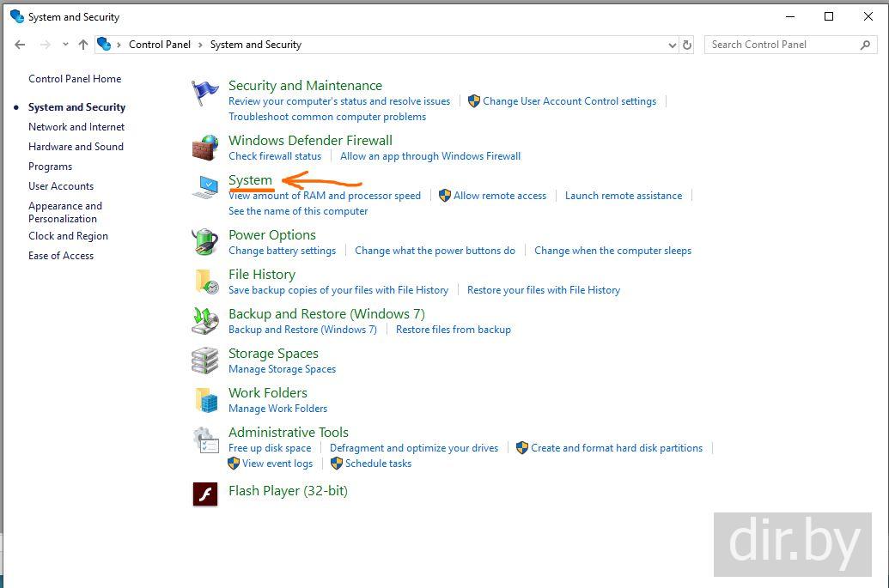This screenshot has width=889, height=588.
Task: Open Security and Maintenance heading
Action: pyautogui.click(x=305, y=86)
